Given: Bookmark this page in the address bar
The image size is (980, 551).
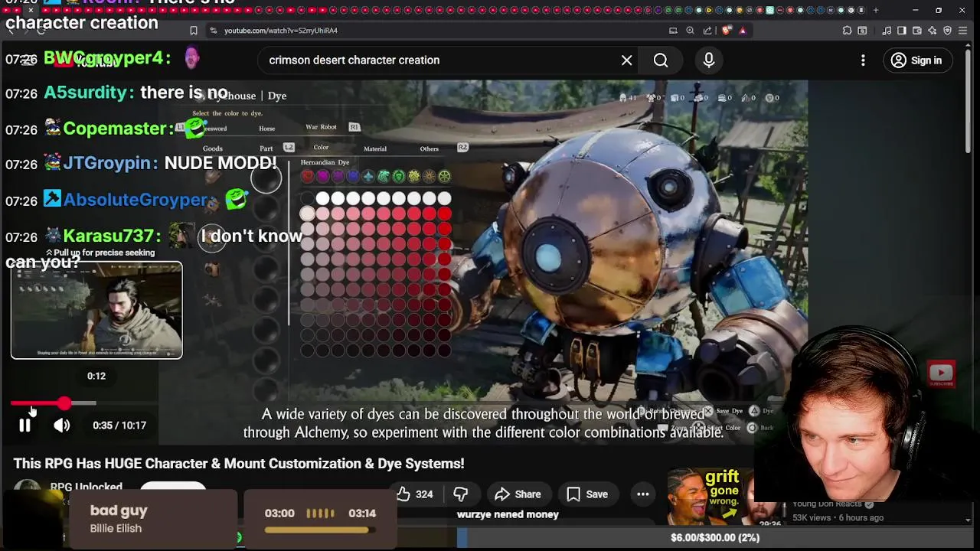Looking at the screenshot, I should pyautogui.click(x=193, y=31).
